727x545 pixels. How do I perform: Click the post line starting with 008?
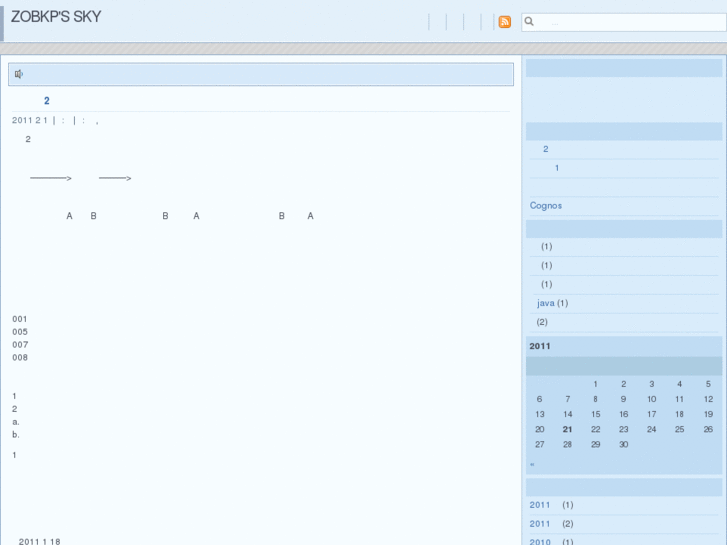(x=20, y=358)
